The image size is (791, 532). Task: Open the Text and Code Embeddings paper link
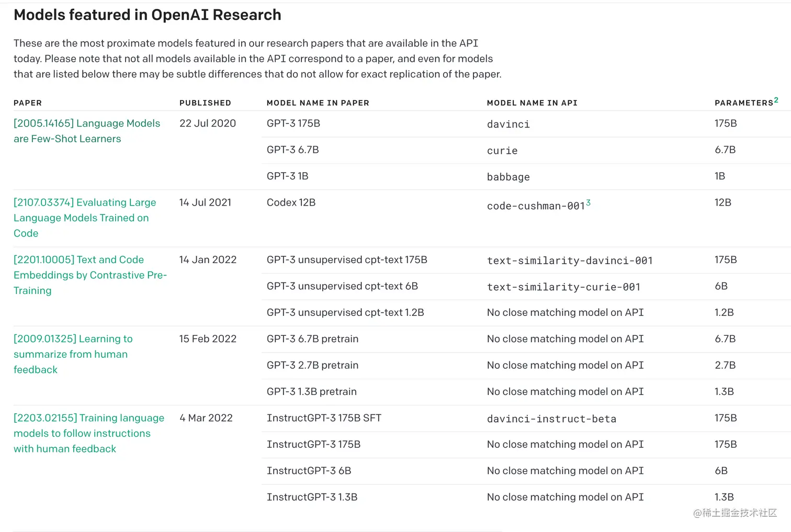pos(90,275)
